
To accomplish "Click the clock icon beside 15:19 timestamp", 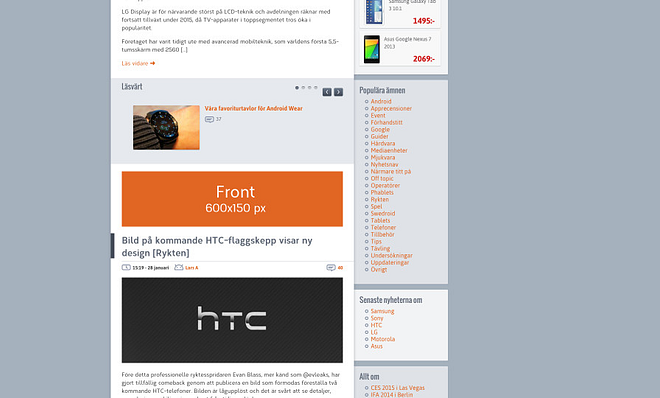I will click(x=126, y=268).
